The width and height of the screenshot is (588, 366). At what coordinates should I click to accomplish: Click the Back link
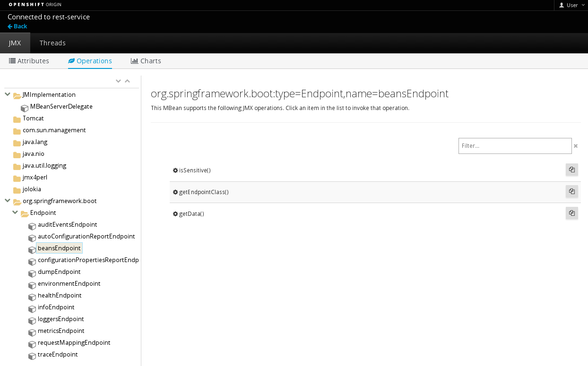click(17, 26)
